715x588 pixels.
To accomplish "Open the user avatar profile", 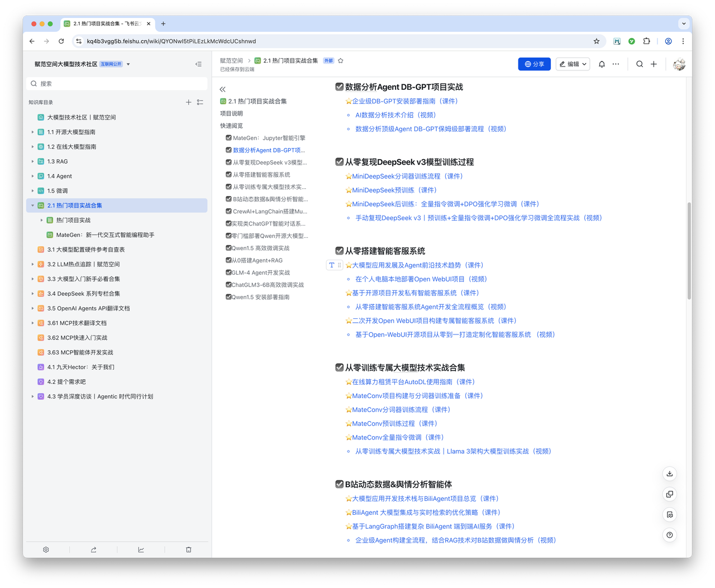I will [x=679, y=64].
